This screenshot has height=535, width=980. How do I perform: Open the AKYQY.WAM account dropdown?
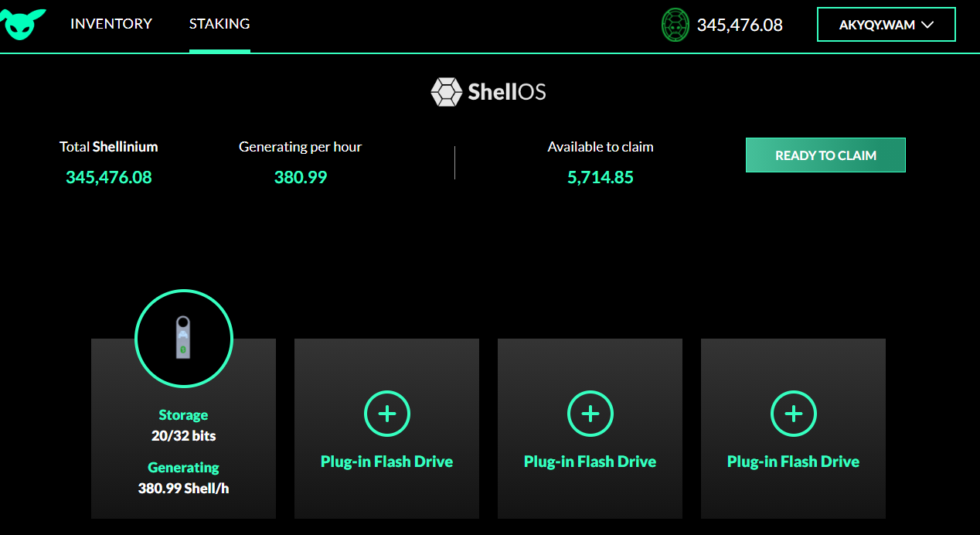pos(886,25)
